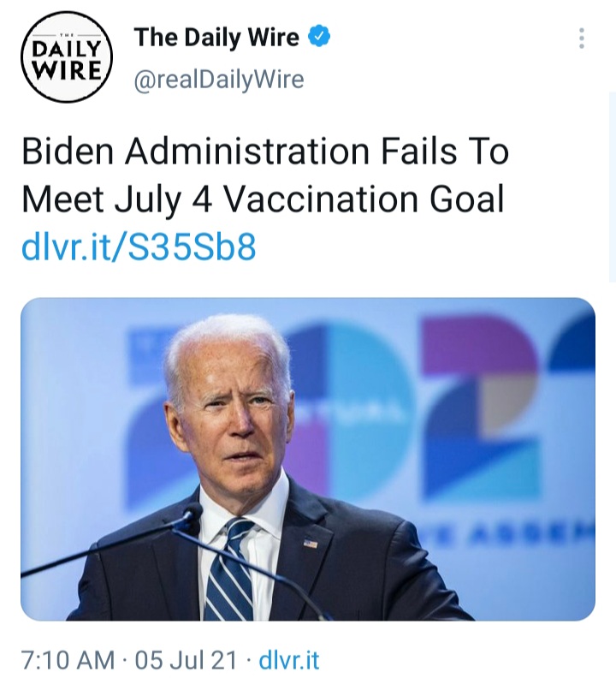Open The Daily Wire display name
The image size is (616, 690).
pos(216,37)
